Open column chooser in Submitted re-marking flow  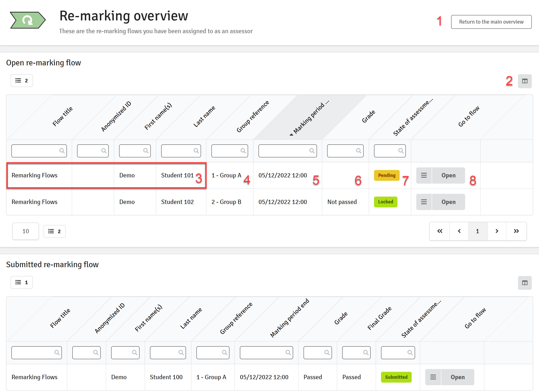click(525, 283)
